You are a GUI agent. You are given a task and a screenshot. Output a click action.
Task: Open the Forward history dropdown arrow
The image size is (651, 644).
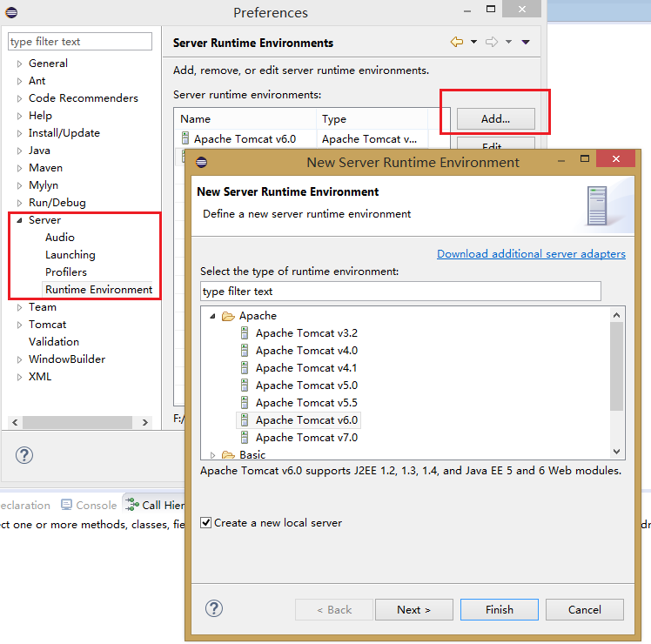point(508,42)
